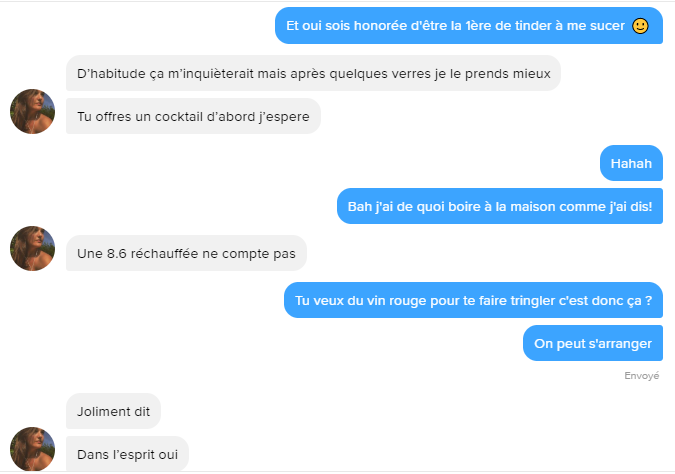The image size is (675, 474).
Task: Click the 'Dans l'esprit oui' received message
Action: tap(127, 454)
